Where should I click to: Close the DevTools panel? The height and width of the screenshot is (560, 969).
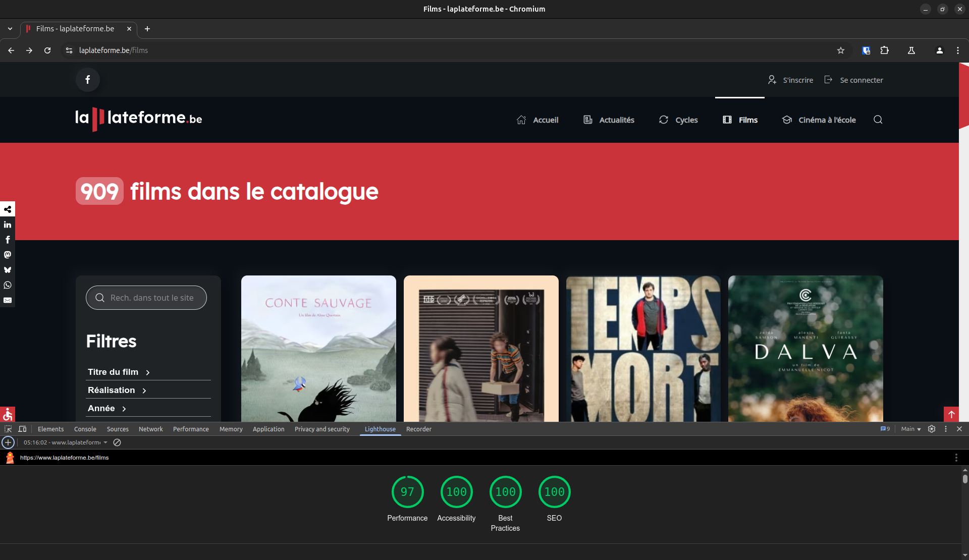959,429
